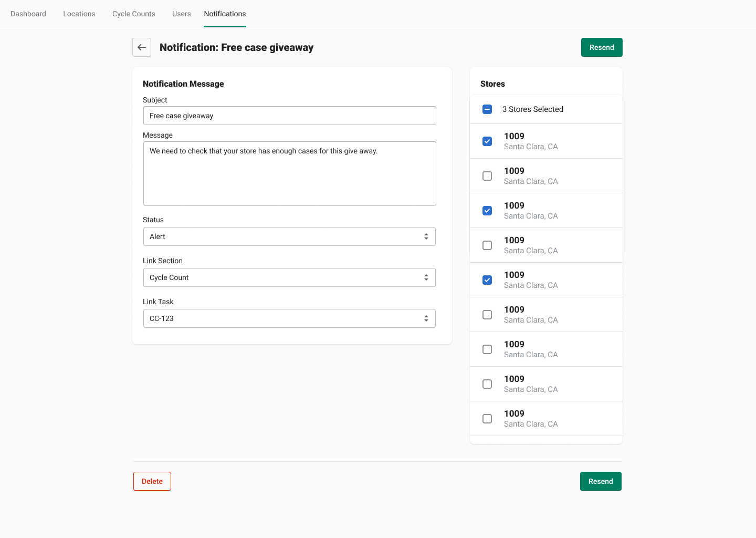Check the eighth store 1009 checkbox

click(x=487, y=384)
